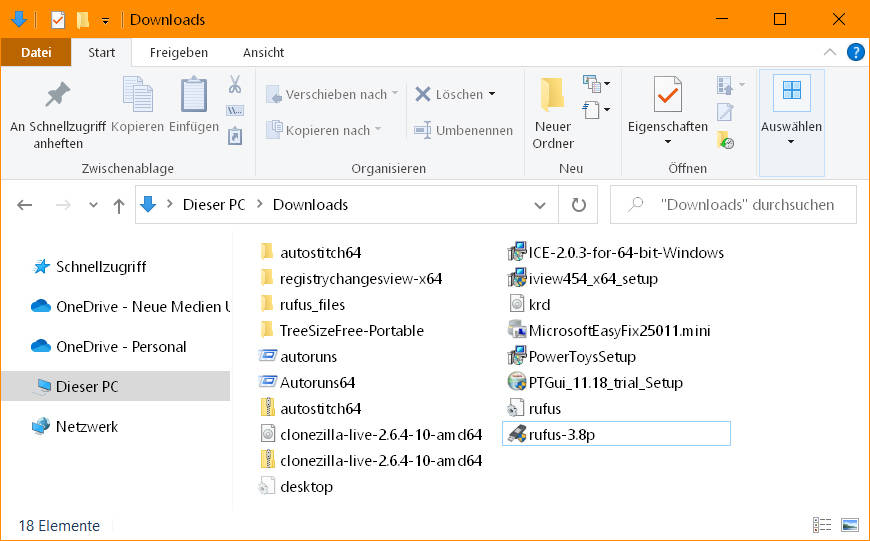Screen dimensions: 870x541
Task: Select Schnellzugriff in navigation pane
Action: [x=89, y=266]
